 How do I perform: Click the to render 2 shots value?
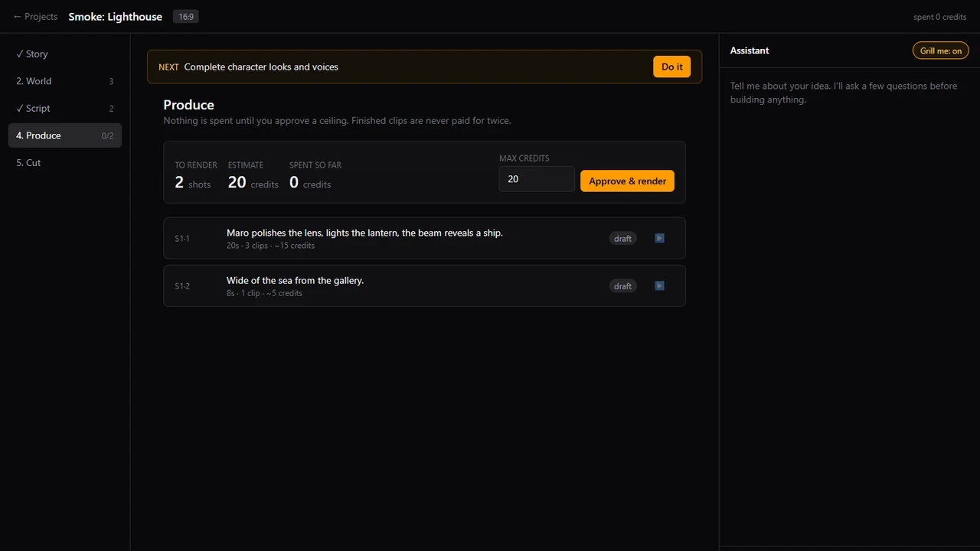point(193,182)
